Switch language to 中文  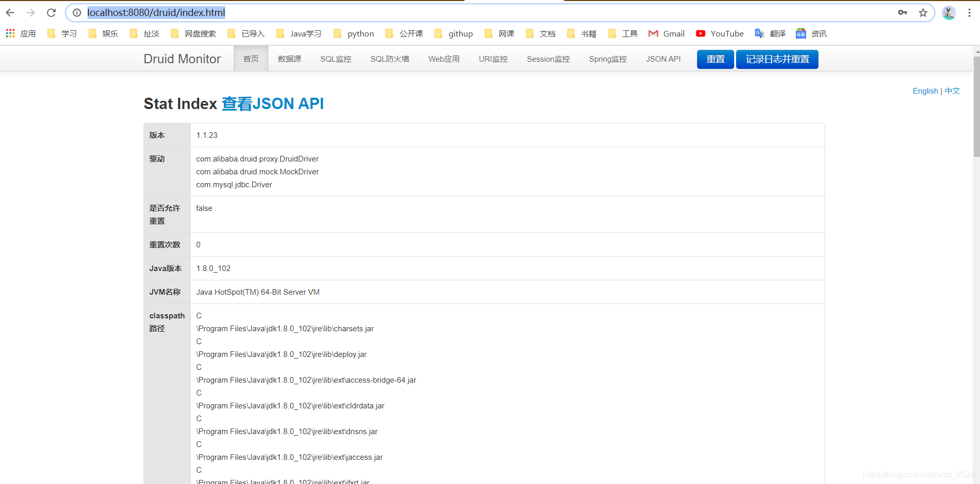pyautogui.click(x=952, y=91)
